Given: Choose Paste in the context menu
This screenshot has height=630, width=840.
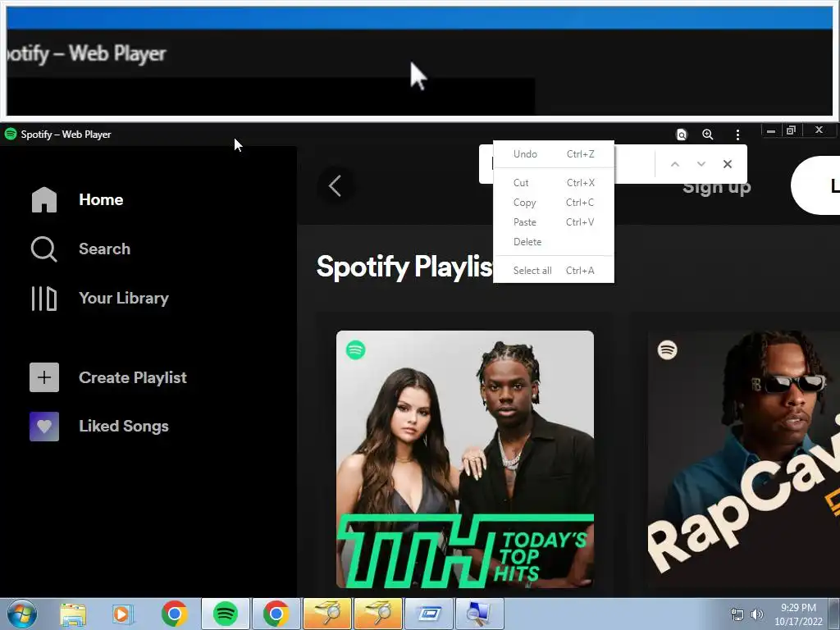Looking at the screenshot, I should point(554,222).
